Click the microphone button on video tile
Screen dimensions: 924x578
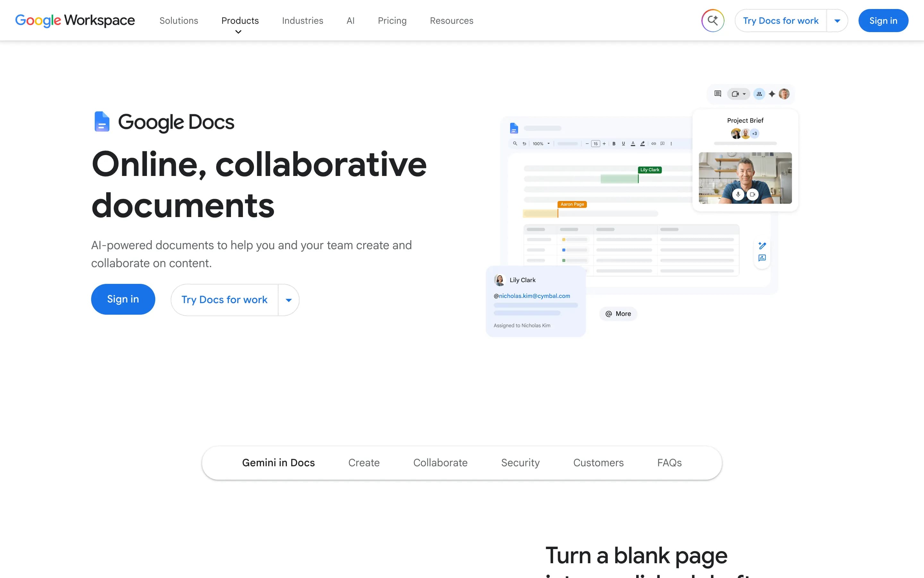tap(738, 194)
